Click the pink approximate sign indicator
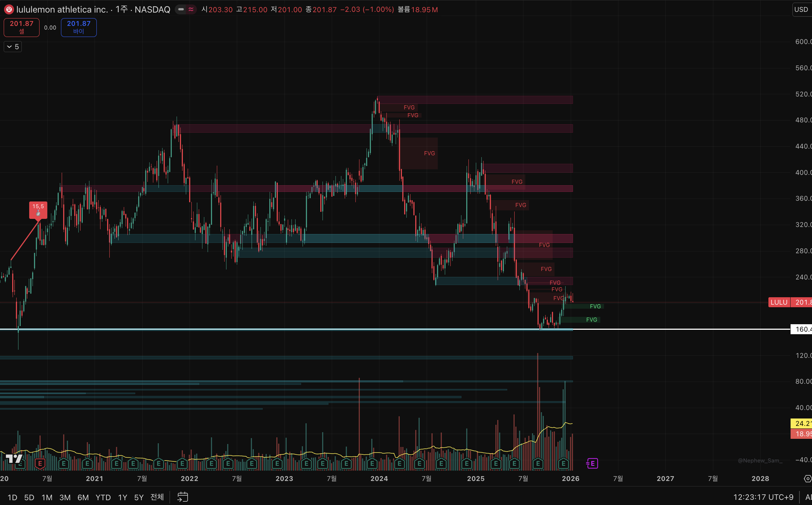The image size is (812, 505). pos(191,10)
